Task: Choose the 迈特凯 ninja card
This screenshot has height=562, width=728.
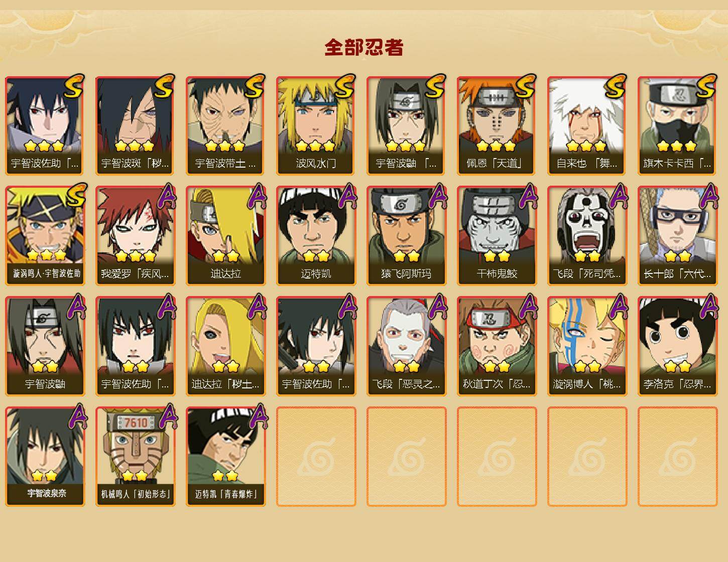Action: 316,236
